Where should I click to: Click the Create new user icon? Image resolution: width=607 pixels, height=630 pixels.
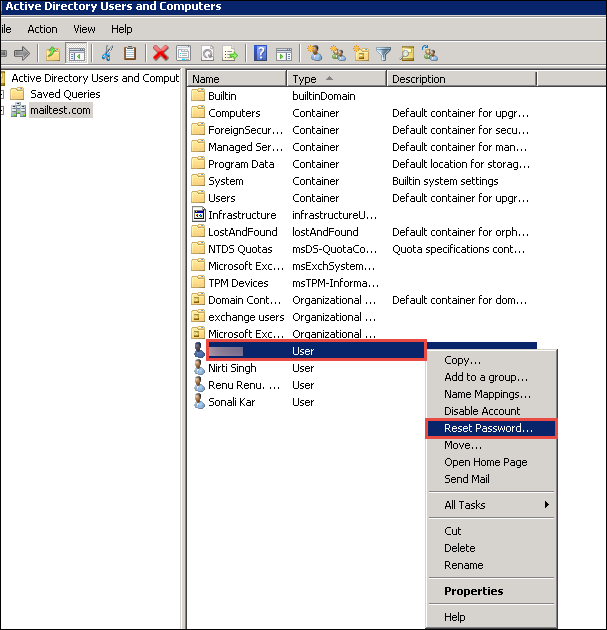click(315, 53)
